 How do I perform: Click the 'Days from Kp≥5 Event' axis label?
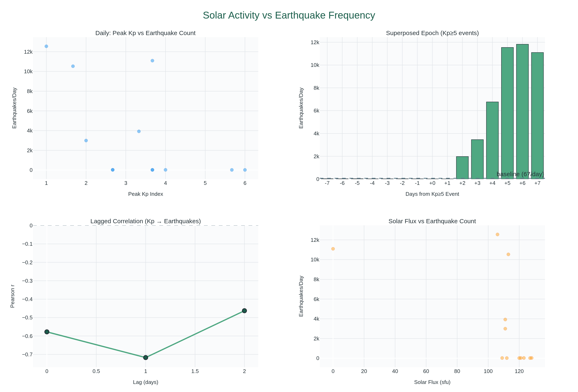coord(432,194)
